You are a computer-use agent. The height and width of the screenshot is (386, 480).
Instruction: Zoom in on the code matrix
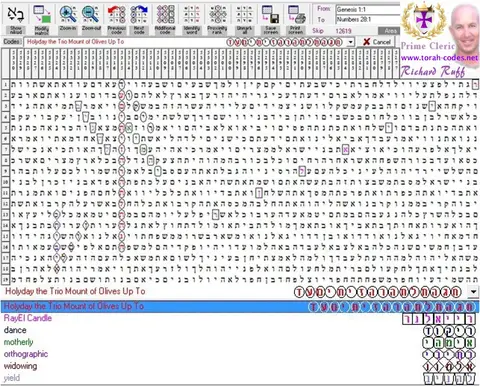click(x=68, y=19)
